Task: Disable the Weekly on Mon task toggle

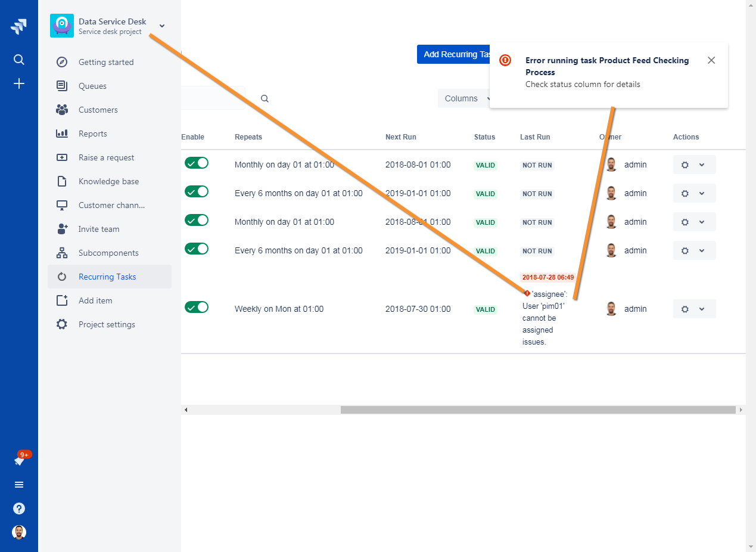Action: click(x=197, y=308)
